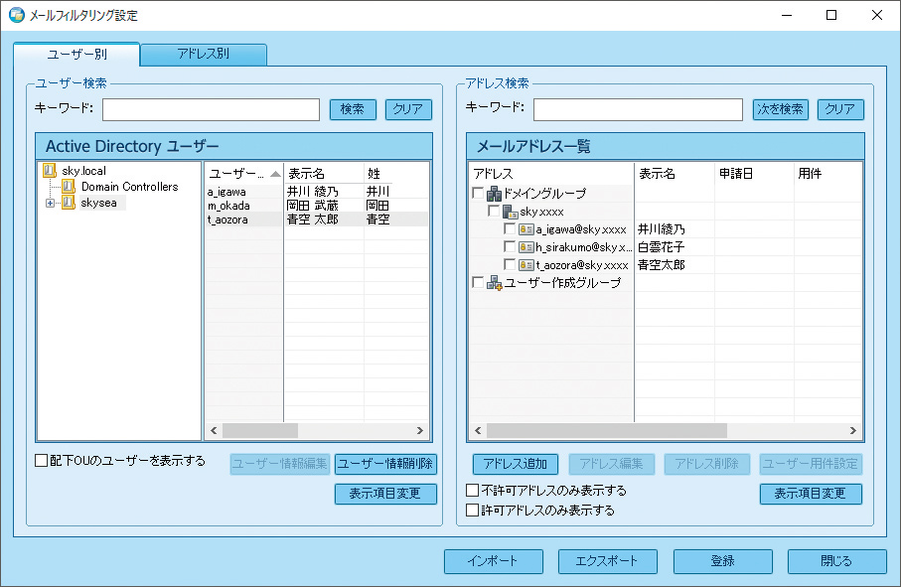
Task: Click the user search キーワード field
Action: 211,109
